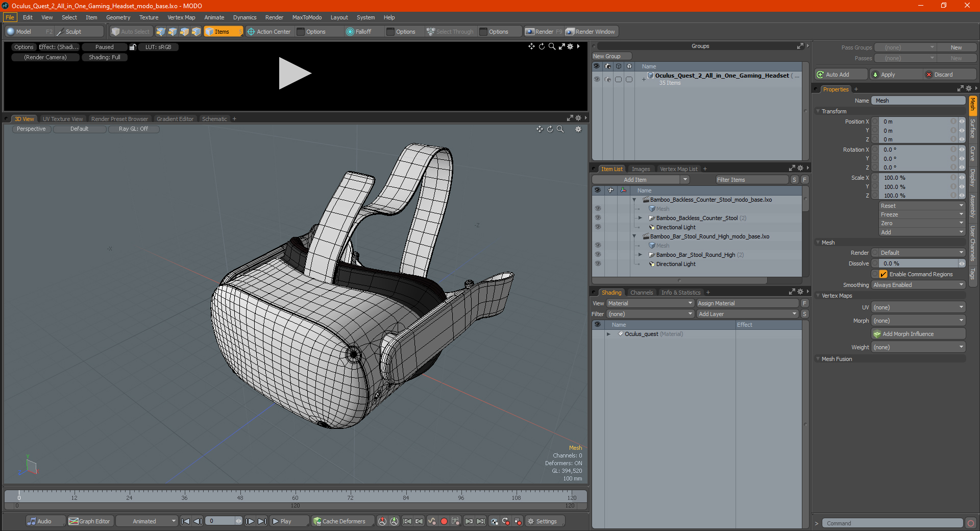Open the Texture menu
Screen dimensions: 980x531
tap(149, 17)
